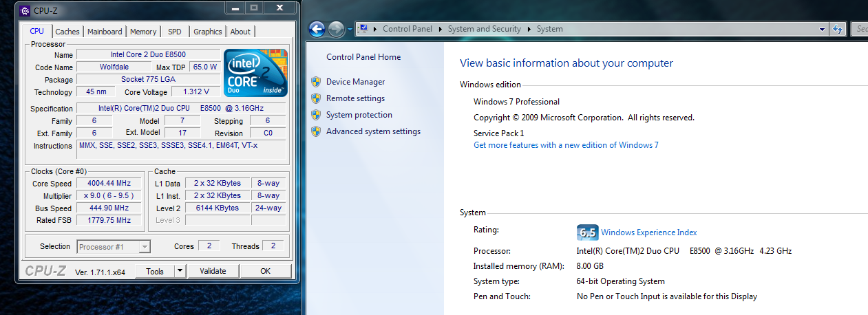Click the Max TDP value 65.0 W
The image size is (868, 315).
click(204, 67)
